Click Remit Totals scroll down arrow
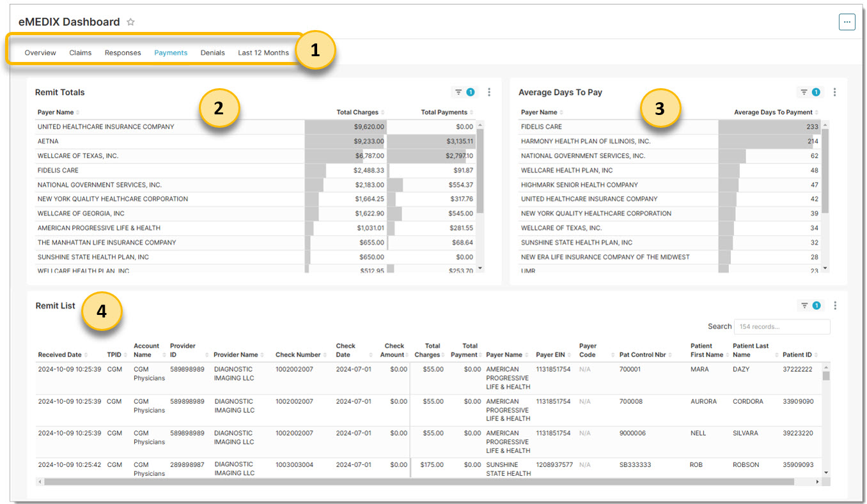Screen dimensions: 867x504 pyautogui.click(x=480, y=268)
